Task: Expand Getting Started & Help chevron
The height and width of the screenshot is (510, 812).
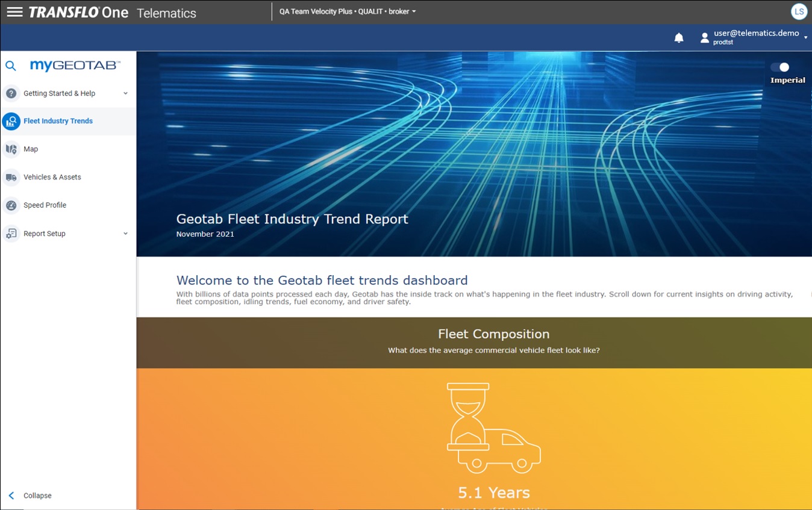Action: [125, 93]
